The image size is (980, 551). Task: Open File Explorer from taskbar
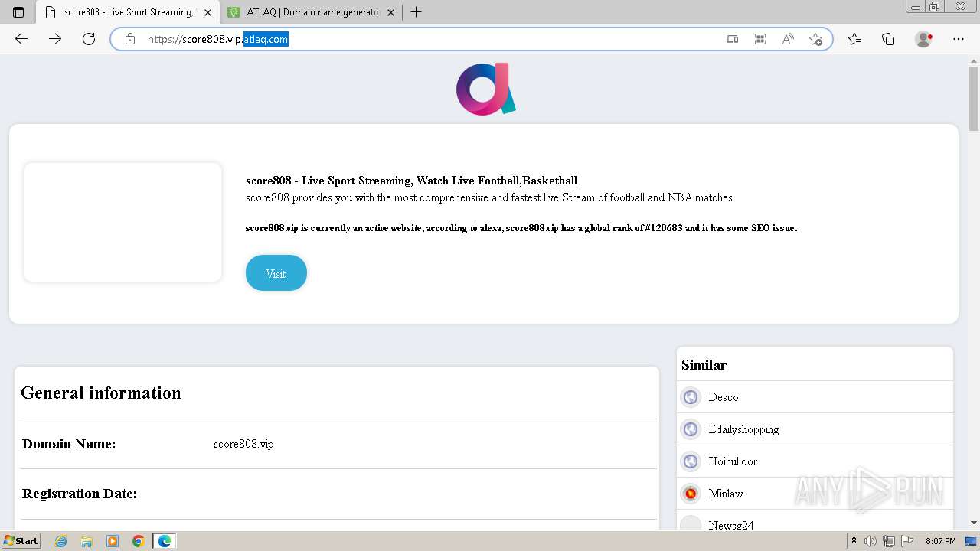point(87,541)
